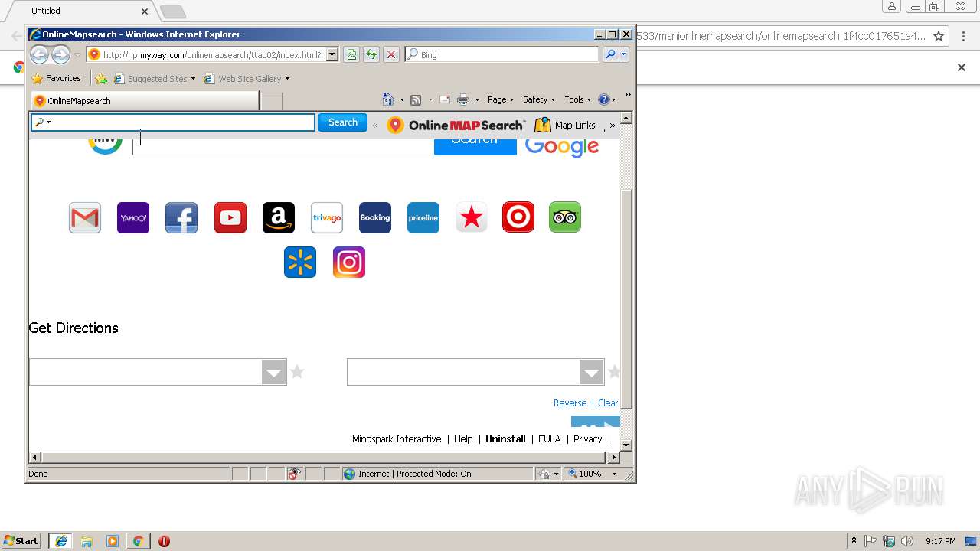
Task: Open the Instagram shortcut icon
Action: point(349,262)
